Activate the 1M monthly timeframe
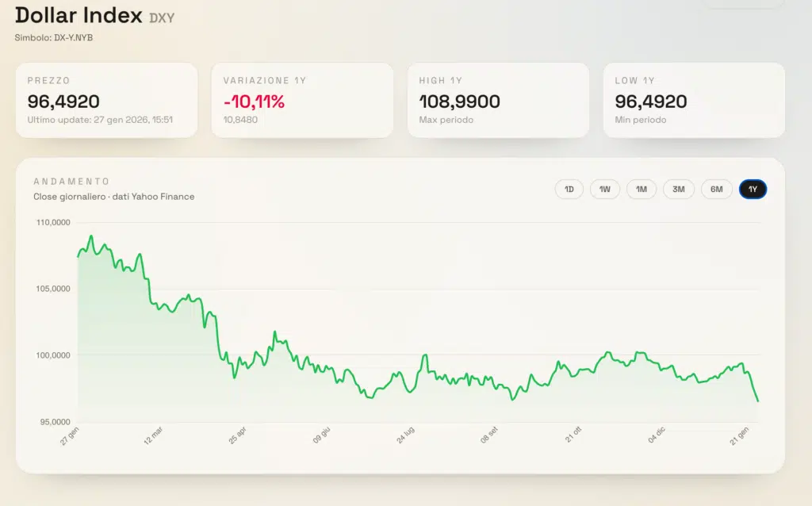 point(642,189)
